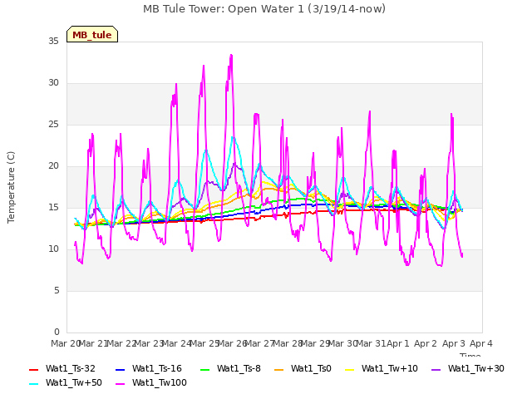Click the green Wat1_Ts-8 legend swatch
The width and height of the screenshot is (532, 399).
[205, 369]
